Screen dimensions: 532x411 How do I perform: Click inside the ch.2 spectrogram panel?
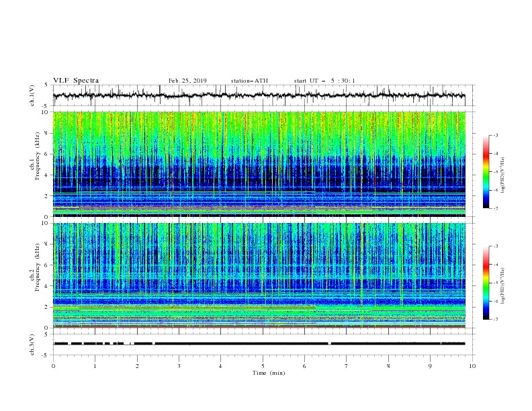pyautogui.click(x=259, y=275)
